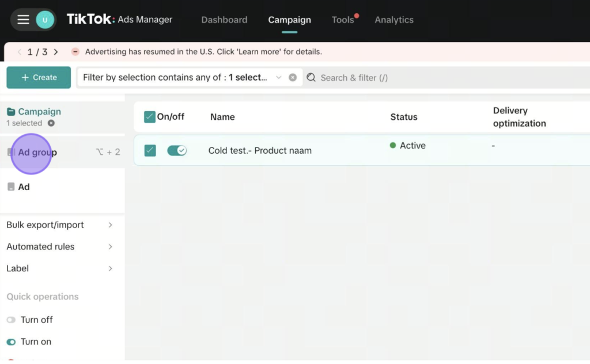Click the Status column header
Image resolution: width=590 pixels, height=364 pixels.
coord(404,117)
